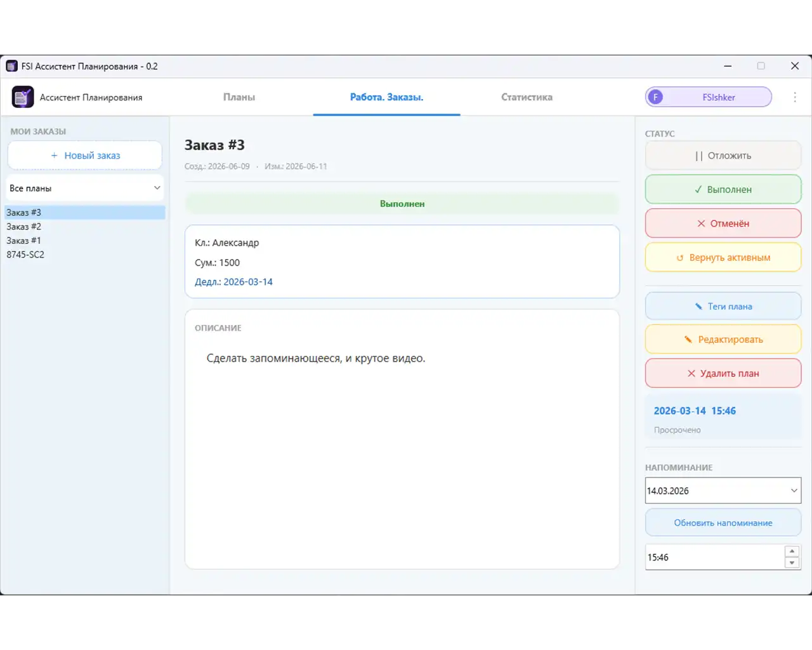Image resolution: width=812 pixels, height=650 pixels.
Task: Click the app icon in the title bar
Action: [x=11, y=66]
